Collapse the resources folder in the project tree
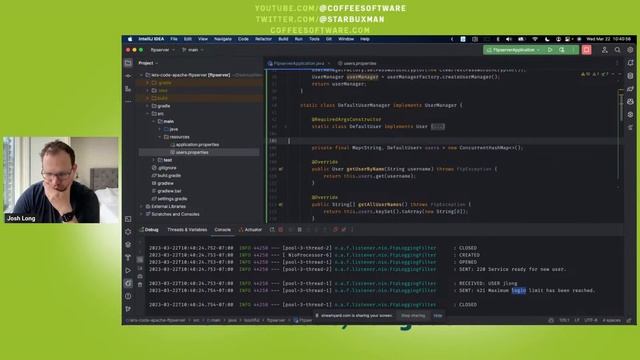This screenshot has width=640, height=360. 160,137
